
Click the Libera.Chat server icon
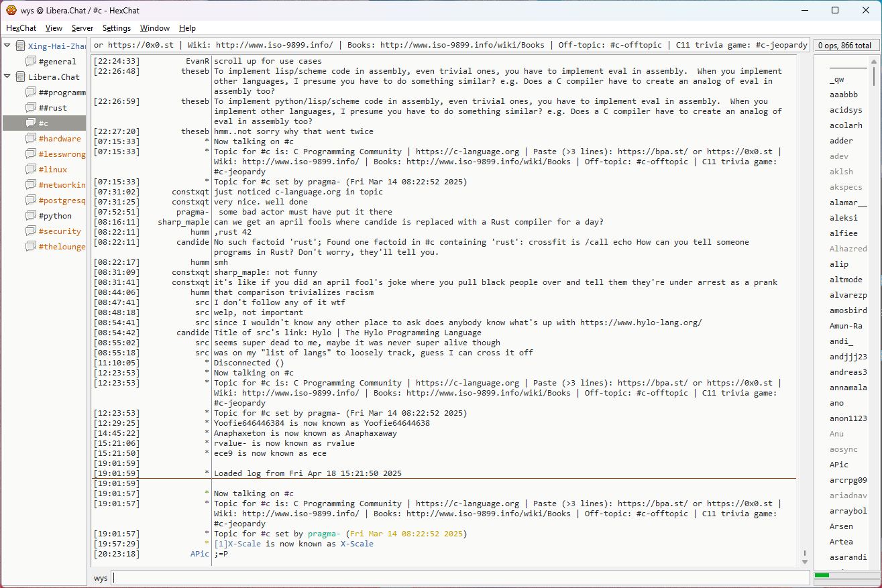(20, 77)
